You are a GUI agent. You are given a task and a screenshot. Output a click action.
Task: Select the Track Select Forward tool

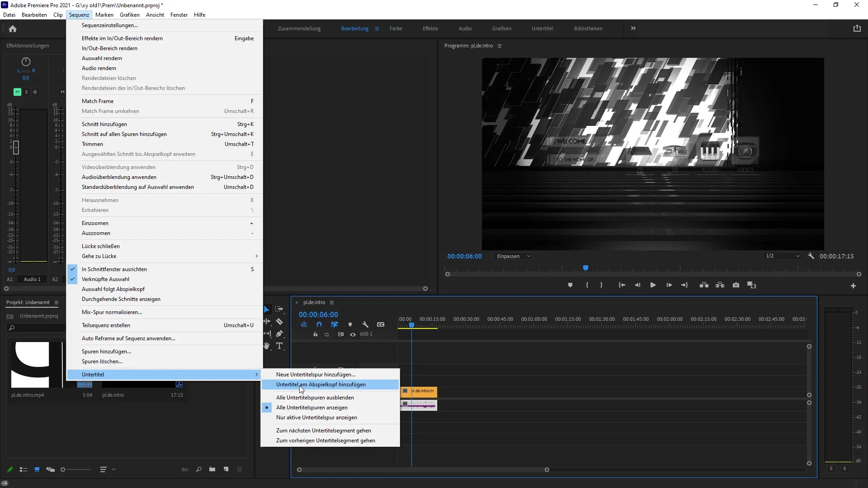coord(279,310)
